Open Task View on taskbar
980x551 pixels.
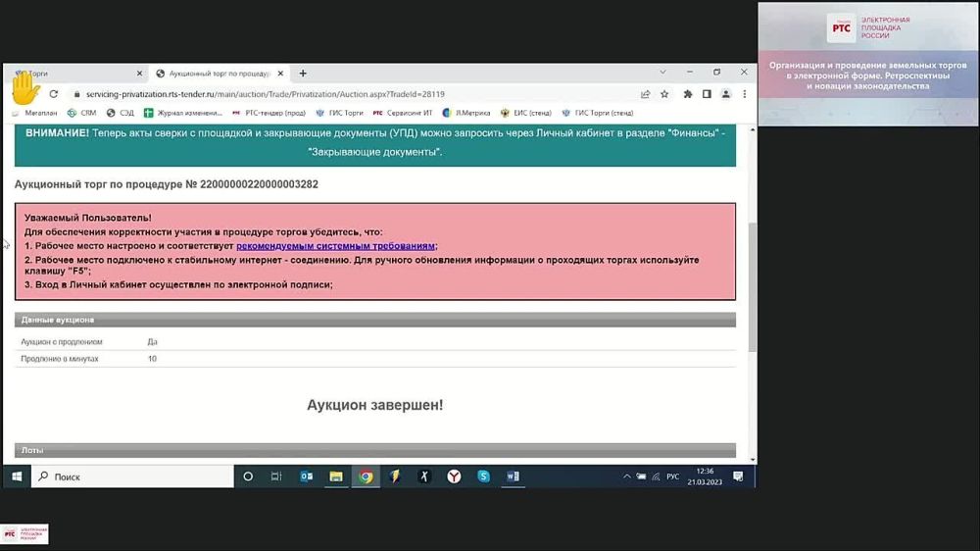[x=276, y=476]
